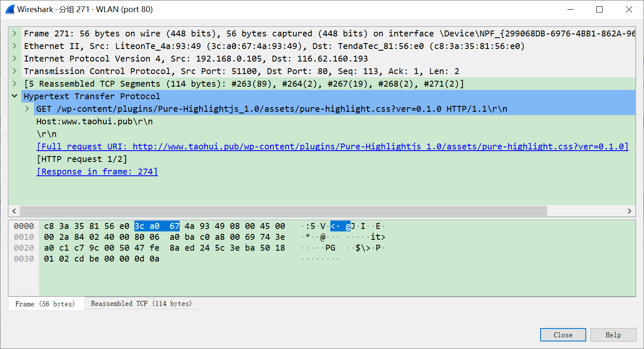Image resolution: width=644 pixels, height=349 pixels.
Task: Click the Wireshark shark fin title icon
Action: click(x=10, y=9)
